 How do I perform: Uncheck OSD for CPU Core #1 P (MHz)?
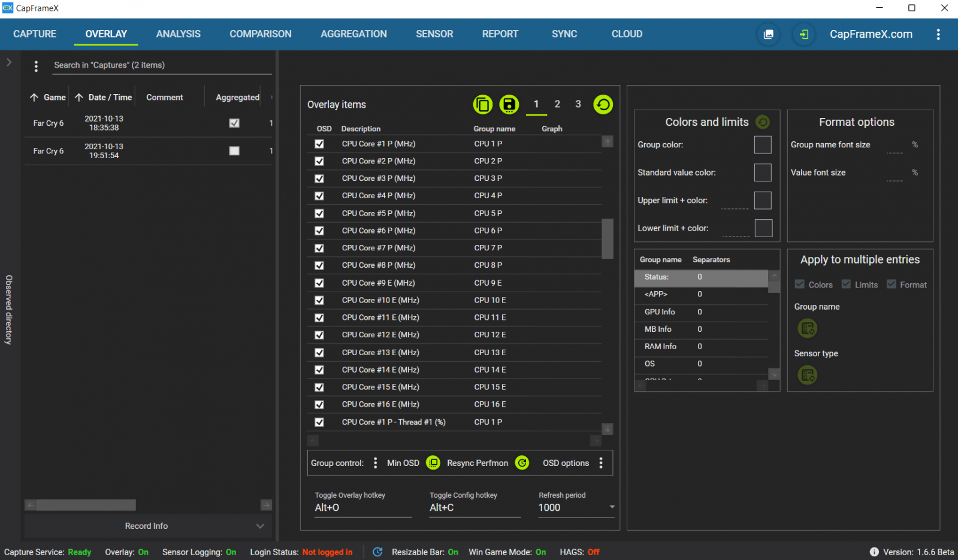click(319, 144)
